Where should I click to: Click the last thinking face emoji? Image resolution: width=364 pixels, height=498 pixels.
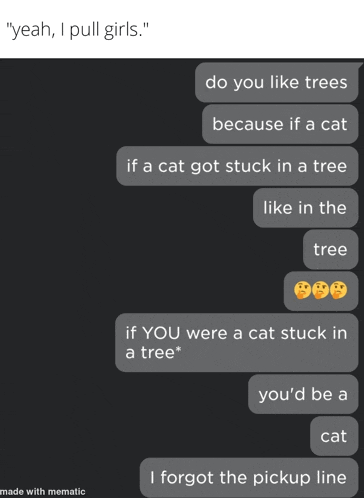click(x=338, y=290)
